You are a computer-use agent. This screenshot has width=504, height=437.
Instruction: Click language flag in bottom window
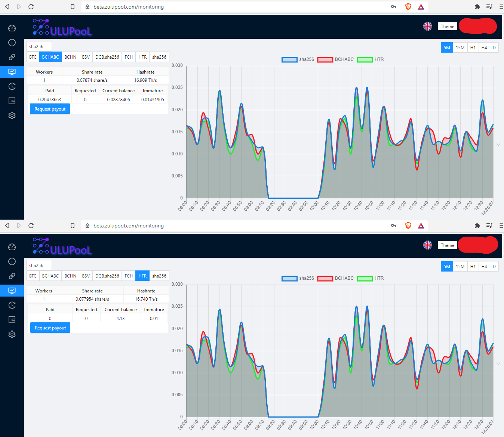click(x=428, y=245)
